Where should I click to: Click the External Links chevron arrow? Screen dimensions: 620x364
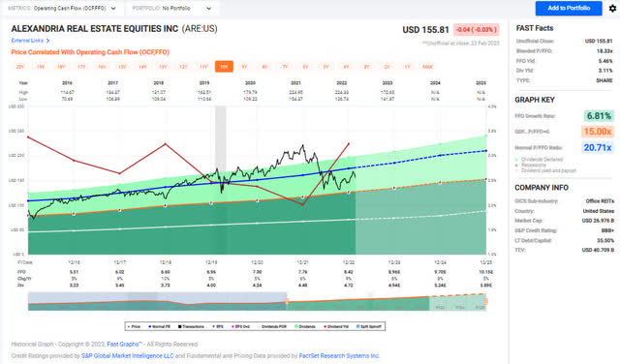(47, 41)
